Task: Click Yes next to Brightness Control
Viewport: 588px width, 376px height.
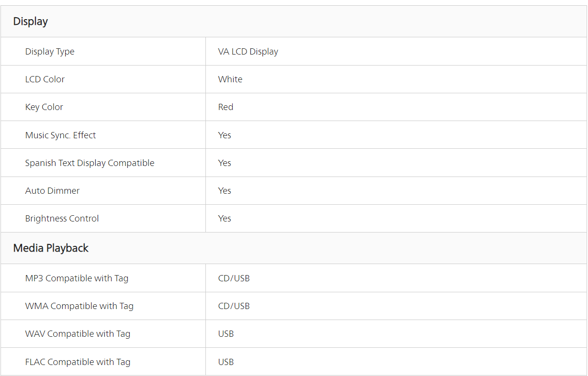Action: click(x=225, y=219)
